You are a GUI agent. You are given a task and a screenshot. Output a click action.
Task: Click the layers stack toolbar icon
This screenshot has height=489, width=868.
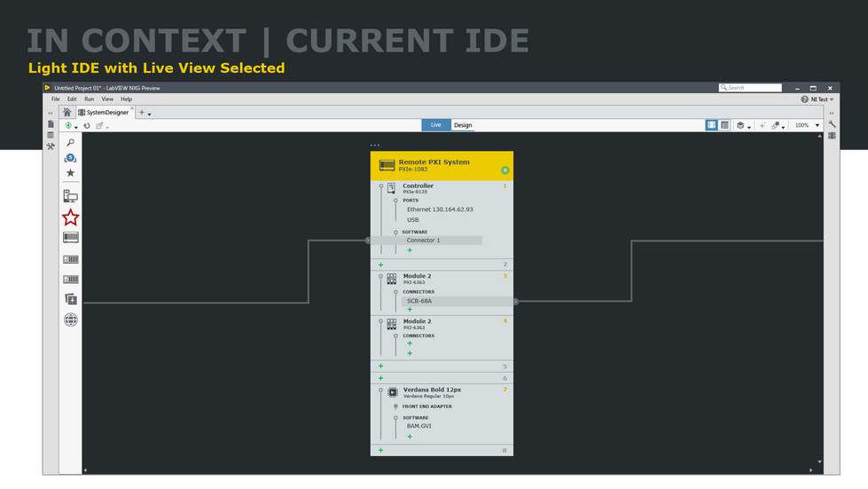(740, 126)
